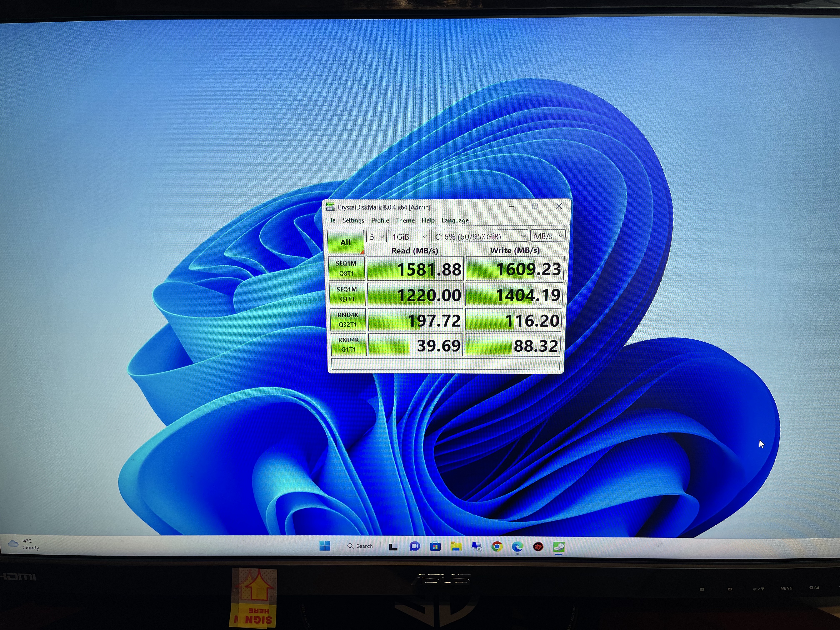Viewport: 840px width, 630px height.
Task: Click the Write (MB/s) column header
Action: click(x=515, y=251)
